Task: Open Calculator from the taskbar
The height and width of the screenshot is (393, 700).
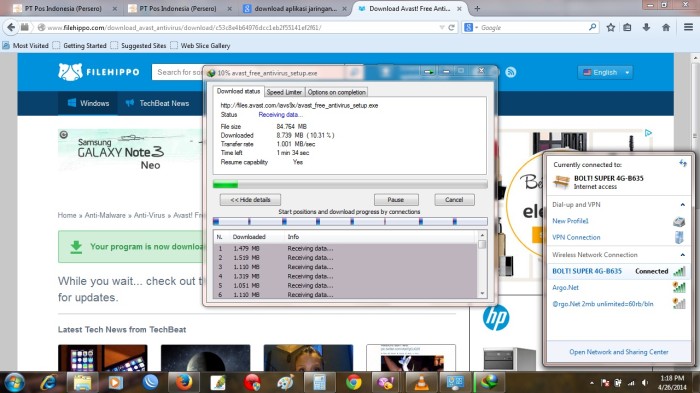Action: pyautogui.click(x=319, y=383)
